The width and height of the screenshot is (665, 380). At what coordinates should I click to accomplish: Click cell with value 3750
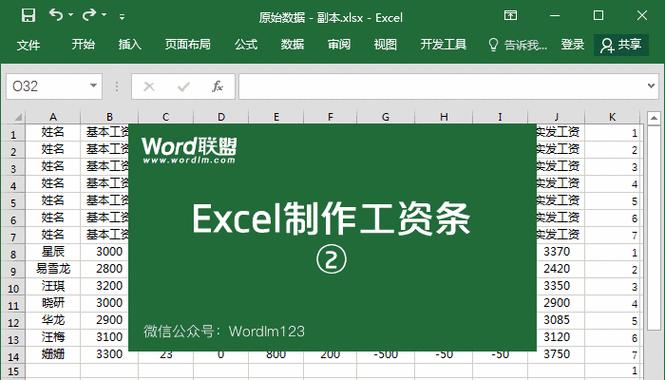coord(556,354)
